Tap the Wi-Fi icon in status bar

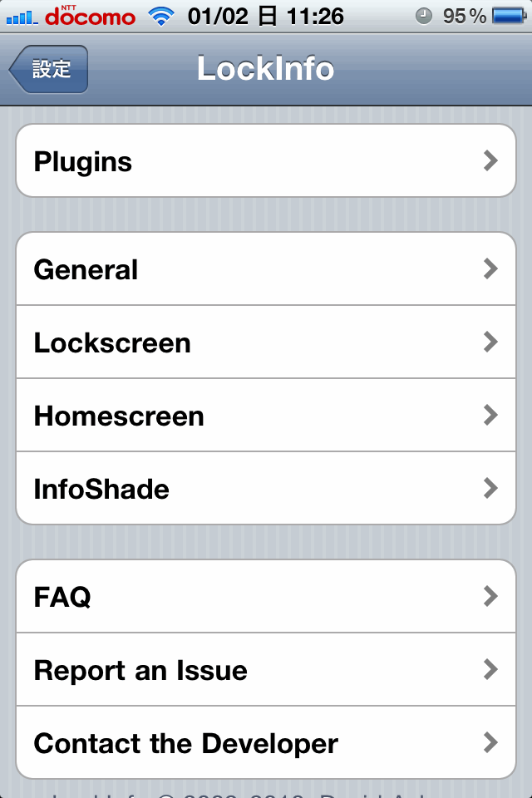click(161, 17)
